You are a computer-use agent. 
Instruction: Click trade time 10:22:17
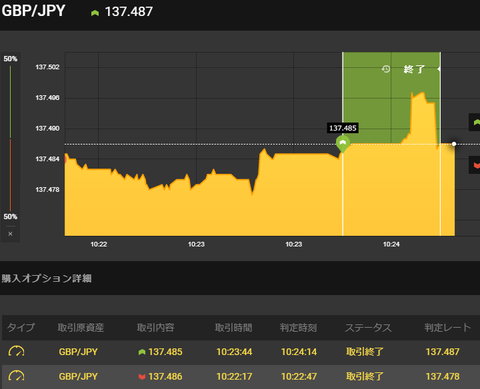point(234,376)
